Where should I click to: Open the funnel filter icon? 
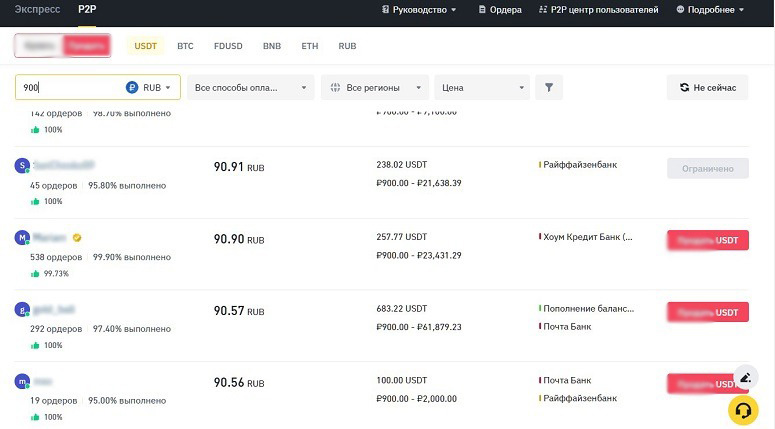(x=549, y=87)
